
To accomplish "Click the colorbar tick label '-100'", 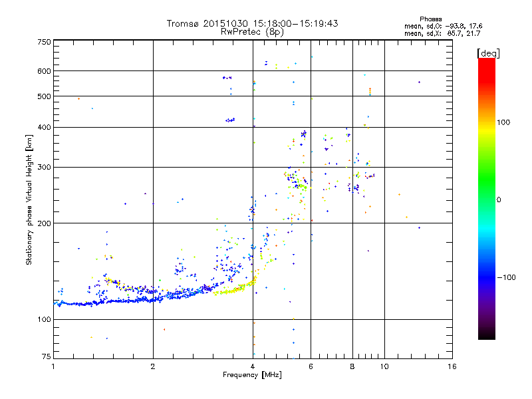I will pyautogui.click(x=506, y=277).
